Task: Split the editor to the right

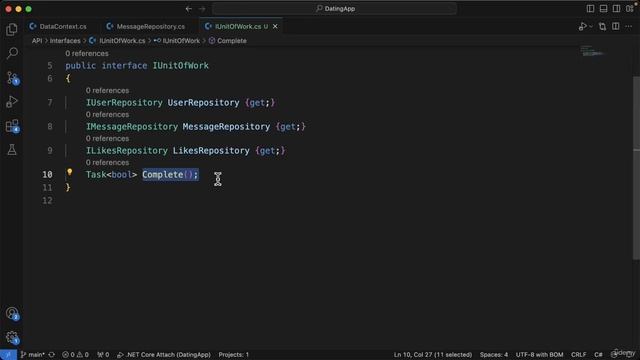Action: (x=616, y=27)
